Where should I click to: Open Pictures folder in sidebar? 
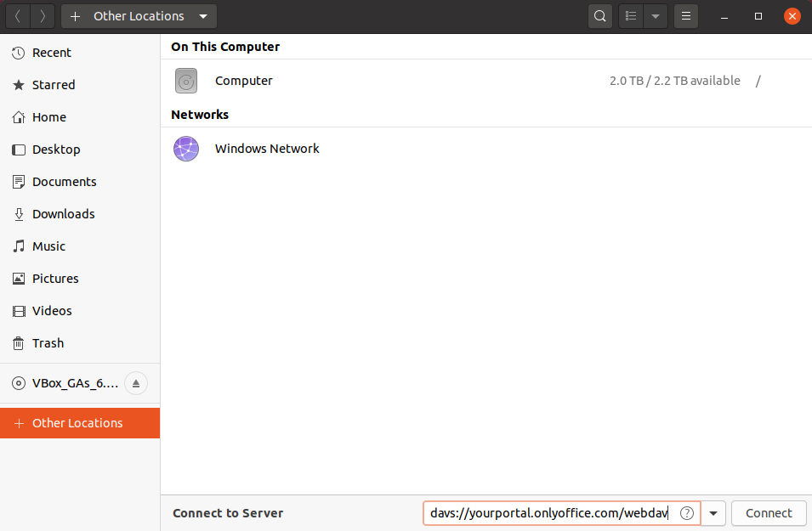pyautogui.click(x=80, y=279)
